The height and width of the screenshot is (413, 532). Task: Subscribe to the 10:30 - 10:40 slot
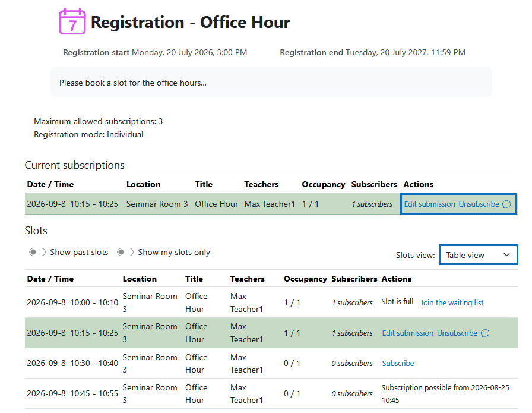click(x=398, y=364)
